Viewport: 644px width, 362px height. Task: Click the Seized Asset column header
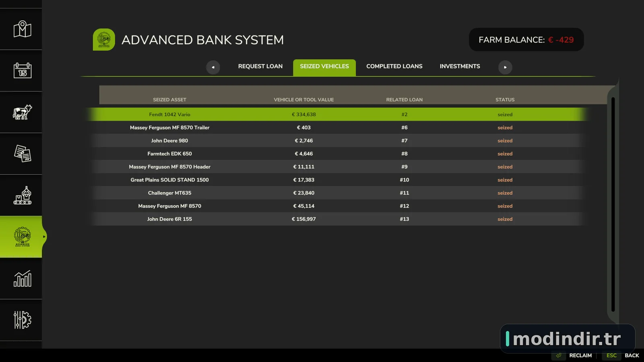pyautogui.click(x=169, y=100)
